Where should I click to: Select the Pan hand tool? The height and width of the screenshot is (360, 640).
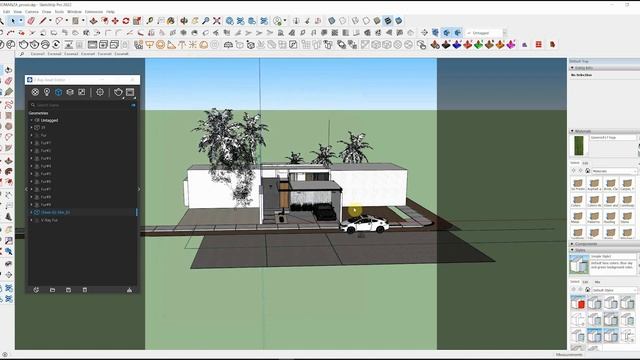[195, 21]
